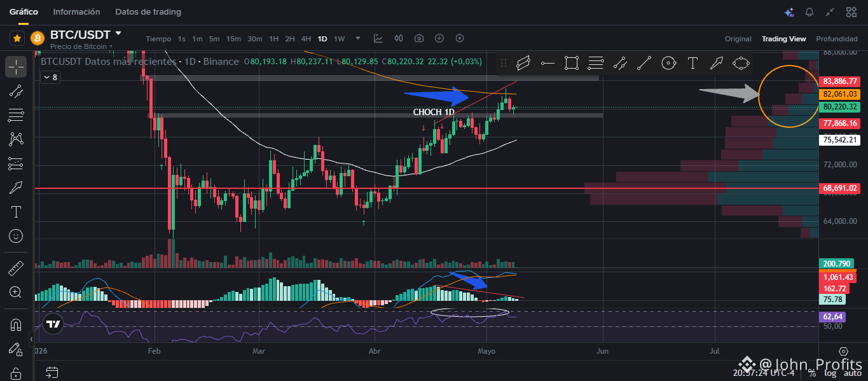The height and width of the screenshot is (381, 868).
Task: Switch to the 4H timeframe
Action: click(306, 39)
